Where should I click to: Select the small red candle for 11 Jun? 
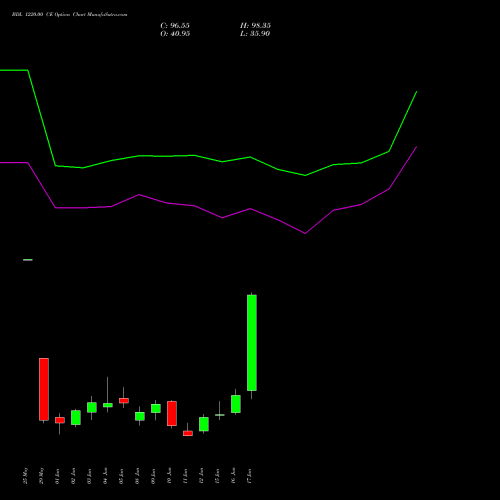[x=188, y=433]
